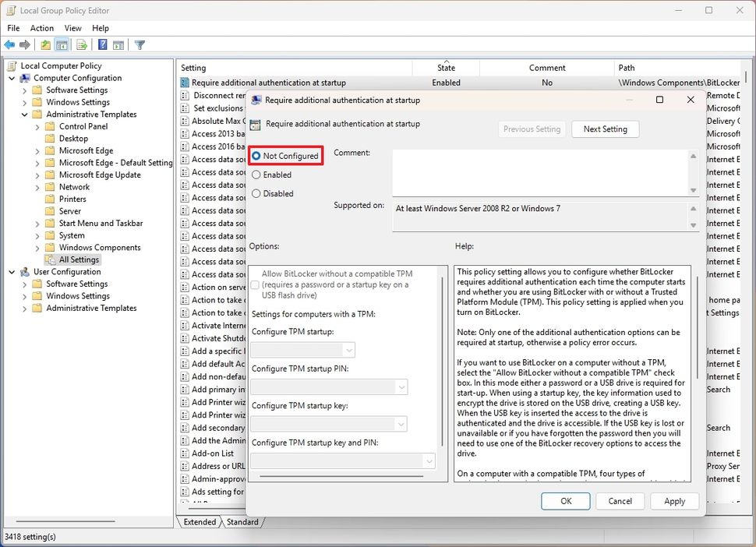Click the Next Setting button
756x547 pixels.
coord(605,129)
